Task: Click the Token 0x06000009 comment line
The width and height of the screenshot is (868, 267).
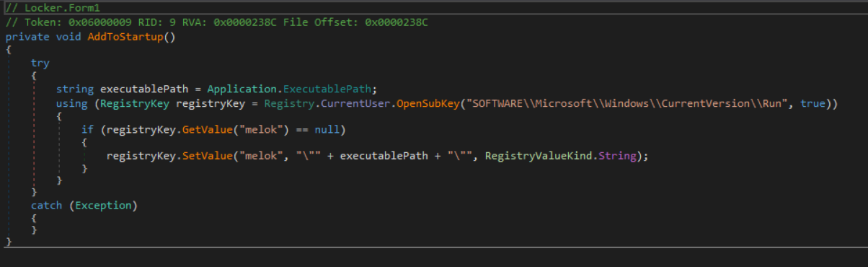Action: (x=216, y=22)
